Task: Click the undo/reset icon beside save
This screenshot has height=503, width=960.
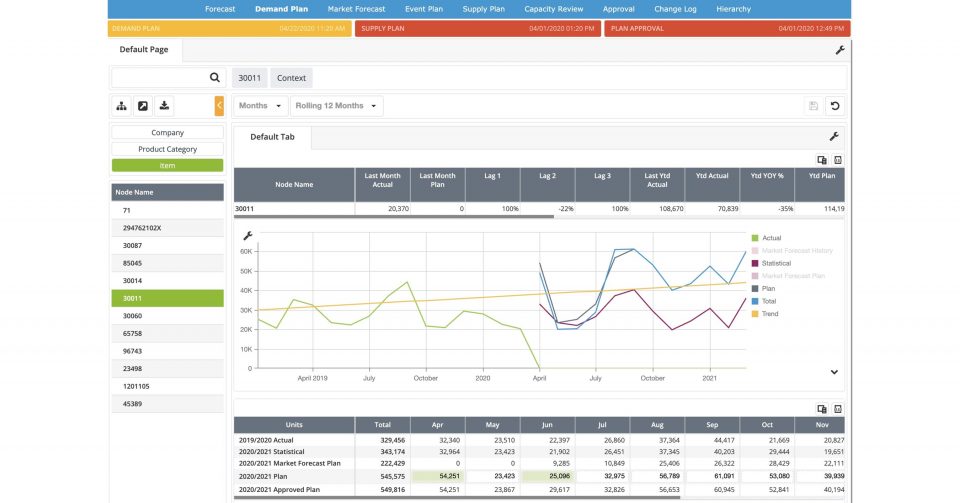Action: (835, 106)
